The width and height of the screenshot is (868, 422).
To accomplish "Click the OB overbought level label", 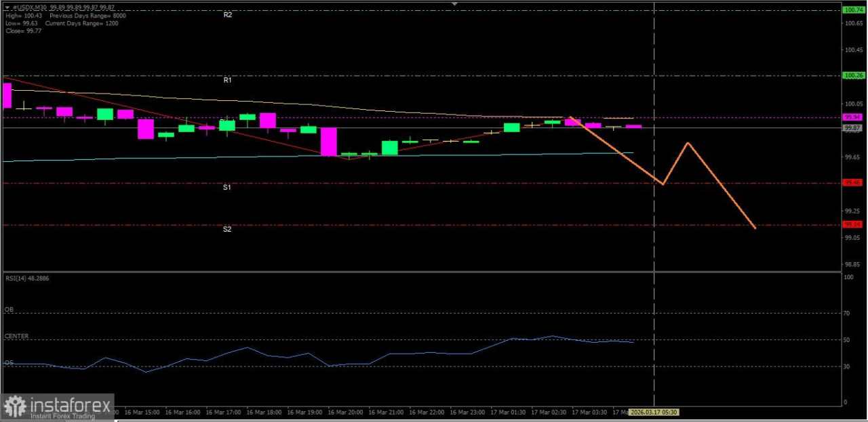I will tap(9, 309).
